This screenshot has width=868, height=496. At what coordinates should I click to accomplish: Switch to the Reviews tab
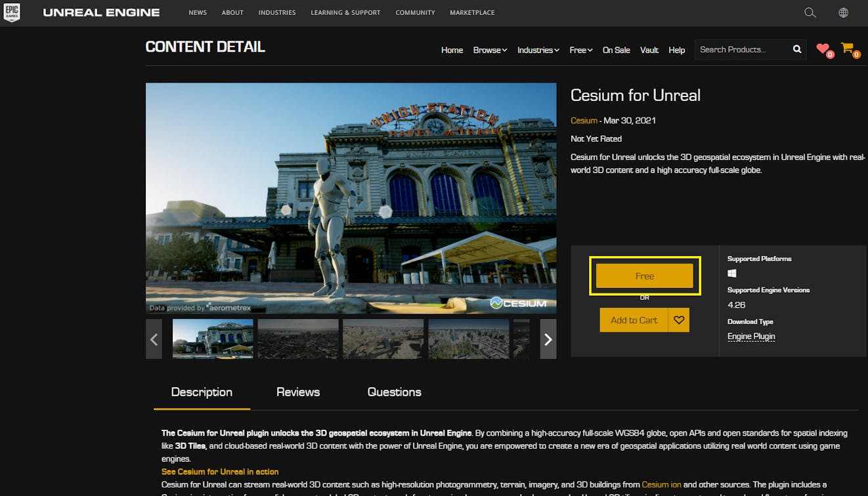[297, 392]
